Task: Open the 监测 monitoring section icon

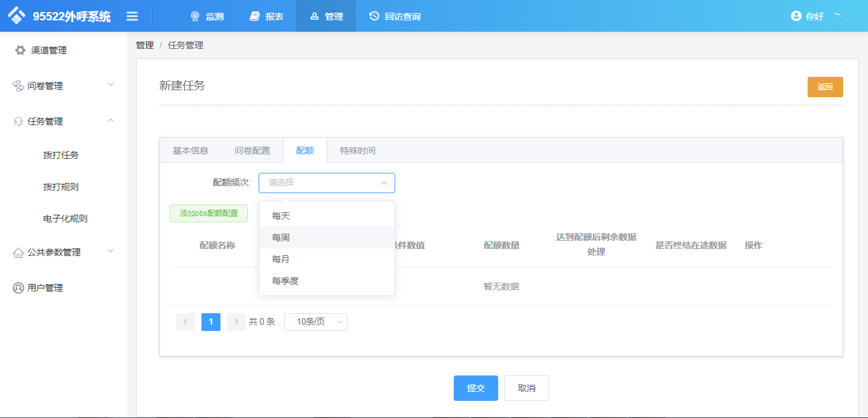Action: coord(194,16)
